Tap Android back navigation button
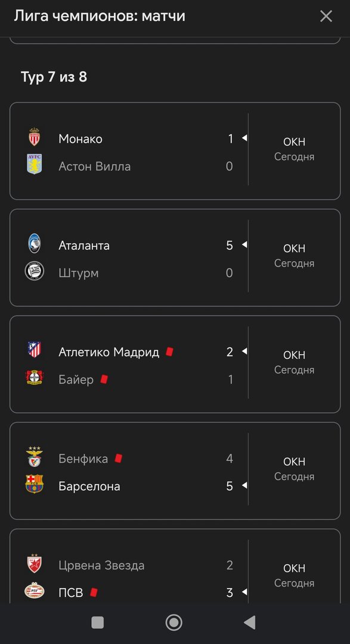 pyautogui.click(x=250, y=623)
